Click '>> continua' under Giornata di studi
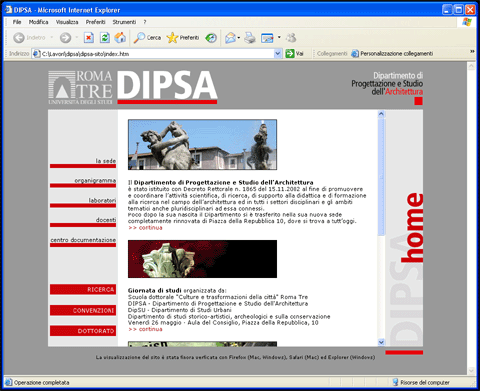Image resolution: width=480 pixels, height=391 pixels. (145, 329)
